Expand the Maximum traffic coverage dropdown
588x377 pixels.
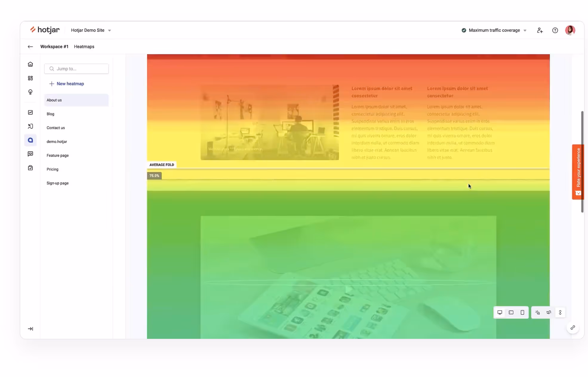click(494, 30)
